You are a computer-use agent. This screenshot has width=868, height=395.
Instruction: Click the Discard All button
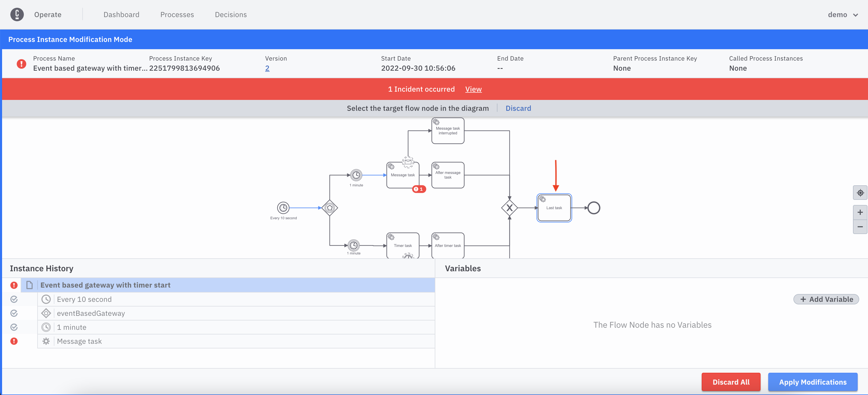click(731, 382)
